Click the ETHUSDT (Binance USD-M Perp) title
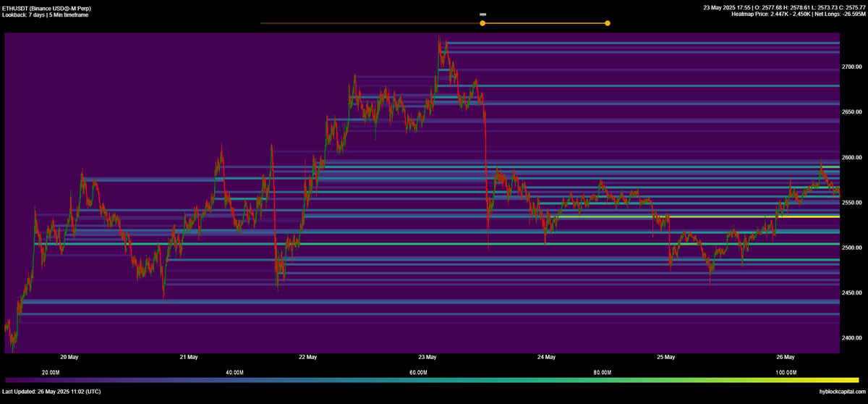The image size is (868, 404). pyautogui.click(x=46, y=8)
